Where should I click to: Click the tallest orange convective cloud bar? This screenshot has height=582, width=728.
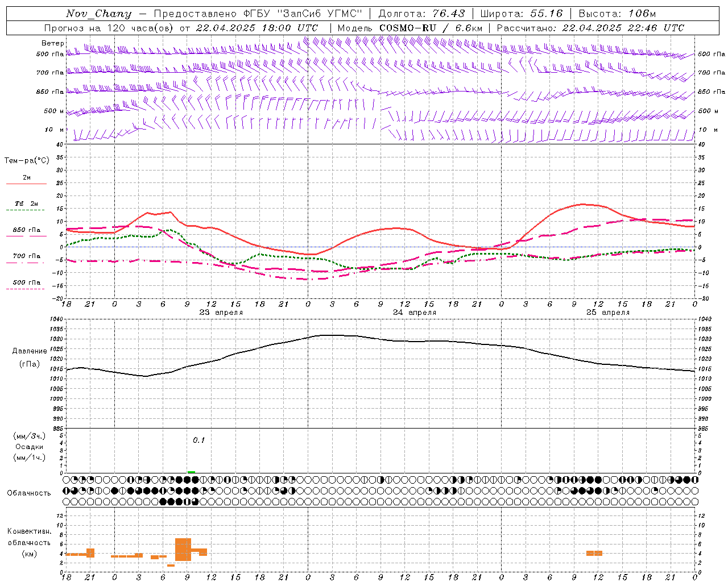tap(183, 550)
